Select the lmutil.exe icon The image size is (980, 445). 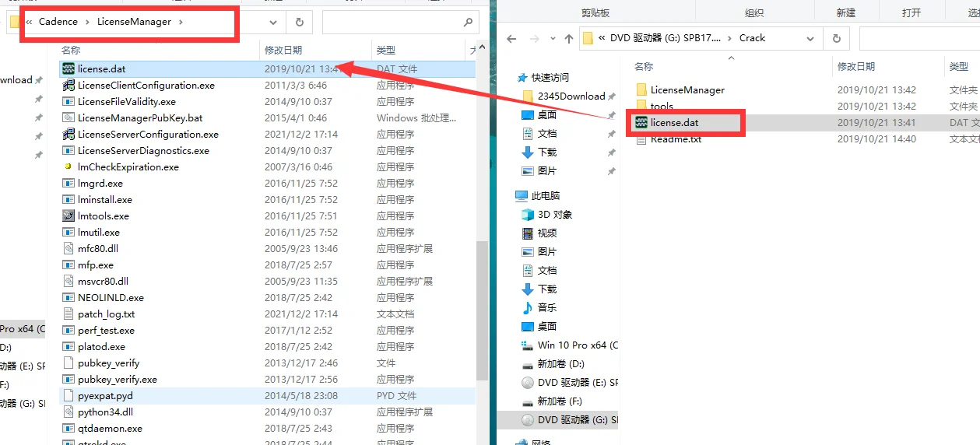tap(68, 233)
